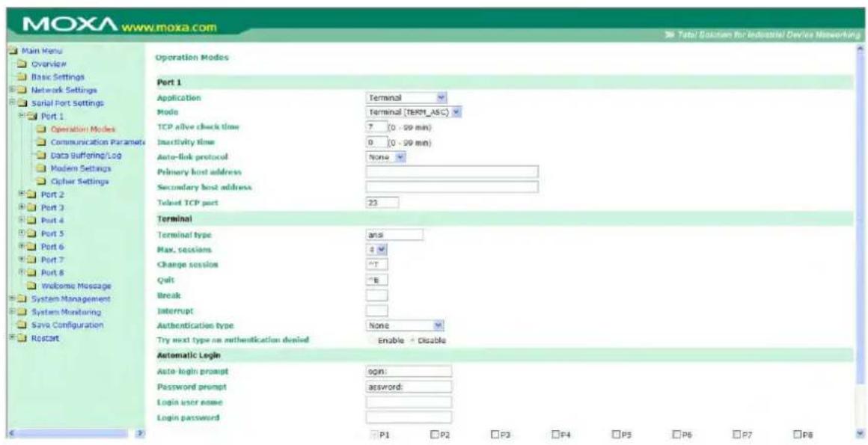This screenshot has height=445, width=868.
Task: Click the Terminal type field
Action: point(394,235)
